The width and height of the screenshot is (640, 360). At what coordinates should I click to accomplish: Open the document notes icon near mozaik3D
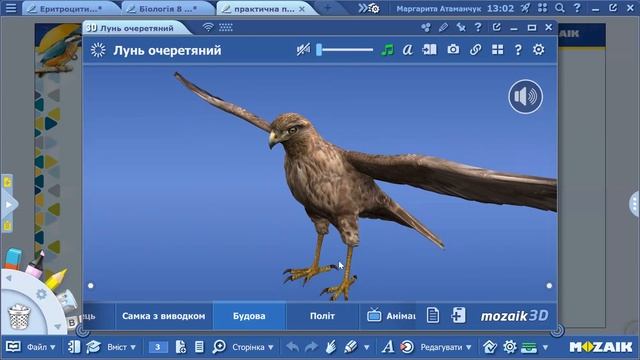(433, 316)
